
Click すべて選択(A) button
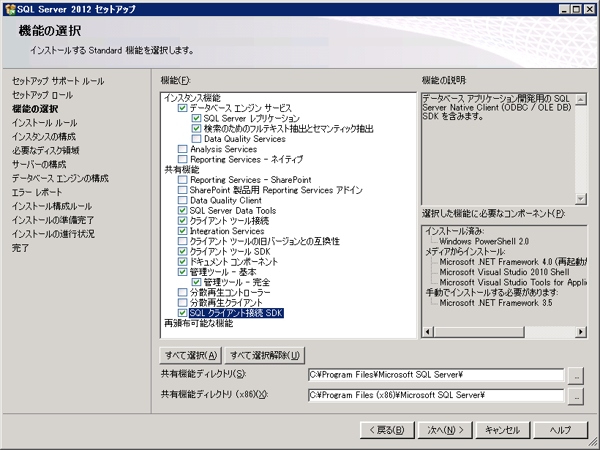[191, 355]
